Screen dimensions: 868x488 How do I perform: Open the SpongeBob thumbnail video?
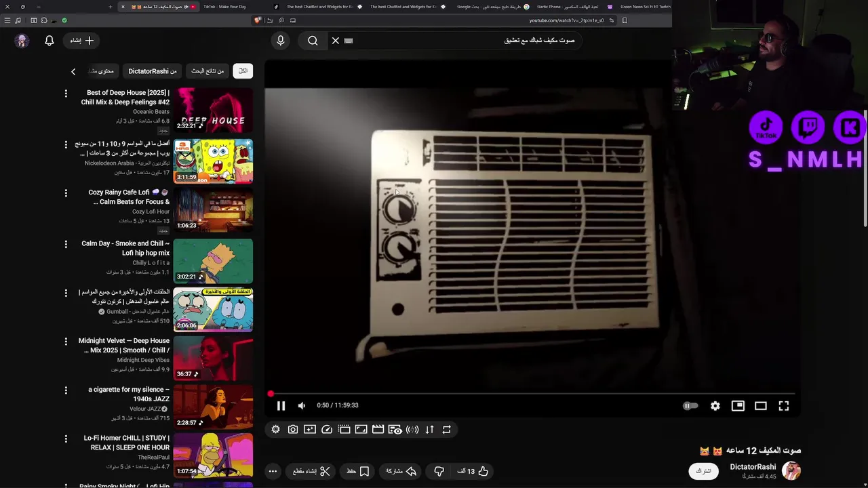pyautogui.click(x=213, y=161)
